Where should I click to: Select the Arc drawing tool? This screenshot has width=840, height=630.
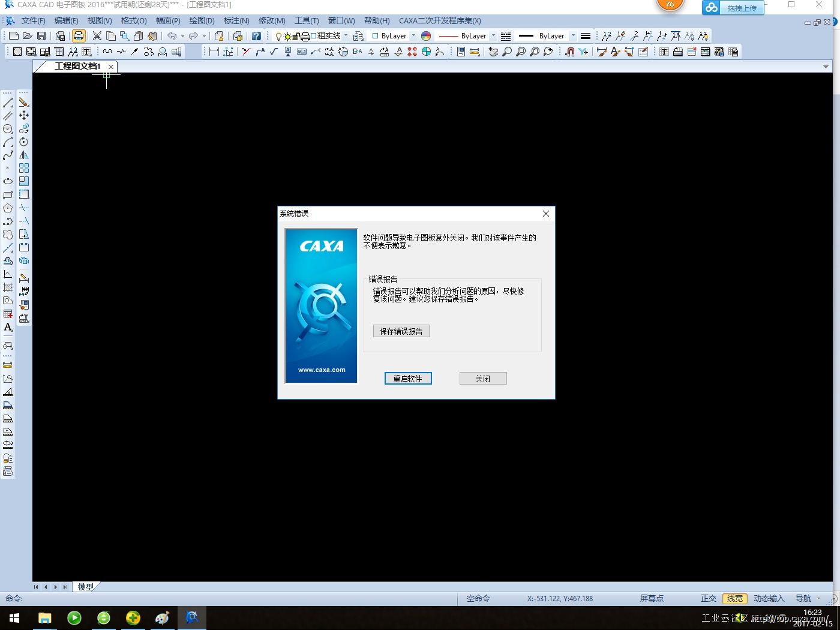[8, 142]
